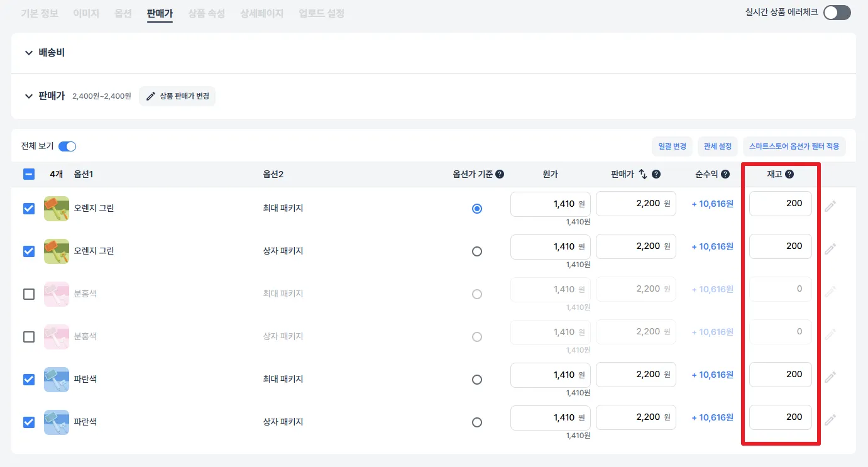Turn off the 전체 보기 switch

pyautogui.click(x=67, y=146)
